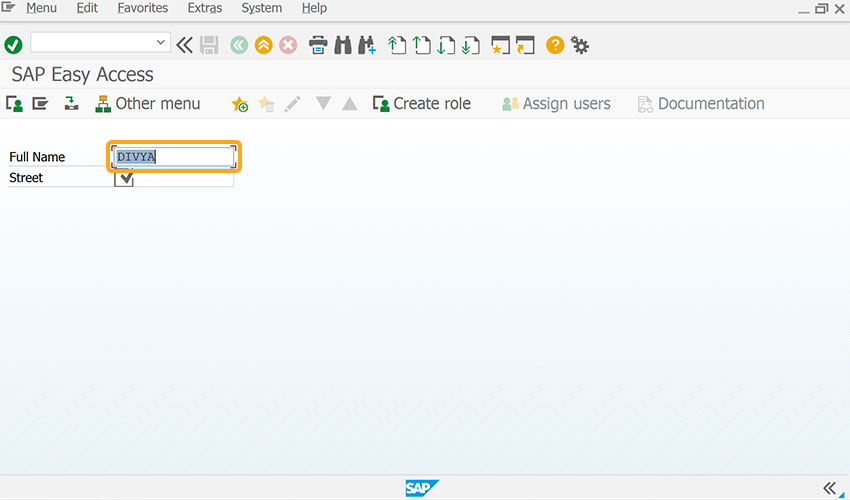850x500 pixels.
Task: Expand status bar with bottom-right double chevron
Action: pos(829,488)
